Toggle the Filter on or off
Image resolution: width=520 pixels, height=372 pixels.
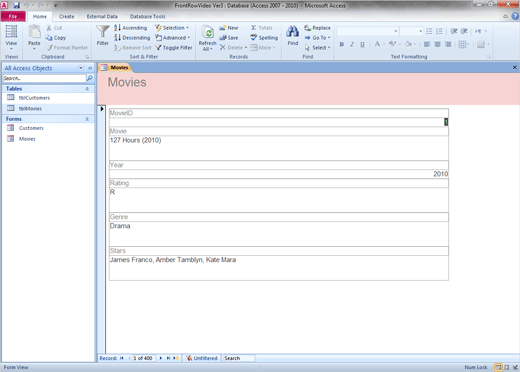(x=174, y=48)
